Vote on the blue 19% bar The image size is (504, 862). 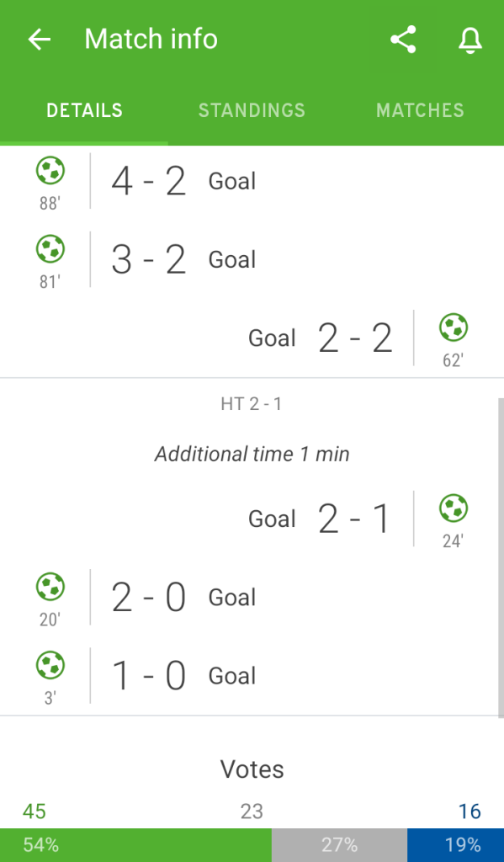point(456,845)
